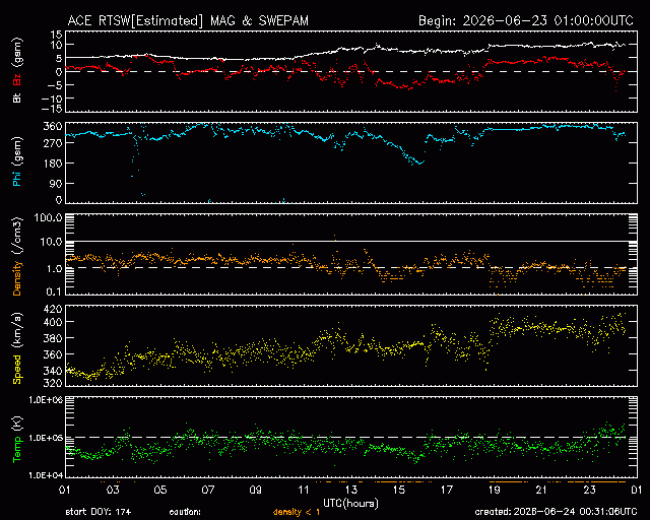Image resolution: width=650 pixels, height=520 pixels.
Task: Click the "340" tick on the Speed axis
Action: pos(52,371)
